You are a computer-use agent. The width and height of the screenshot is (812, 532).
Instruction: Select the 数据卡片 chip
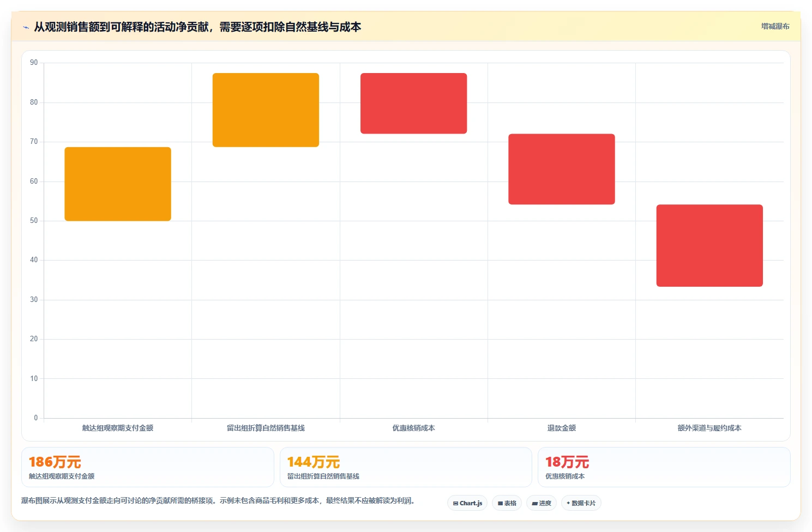tap(581, 503)
